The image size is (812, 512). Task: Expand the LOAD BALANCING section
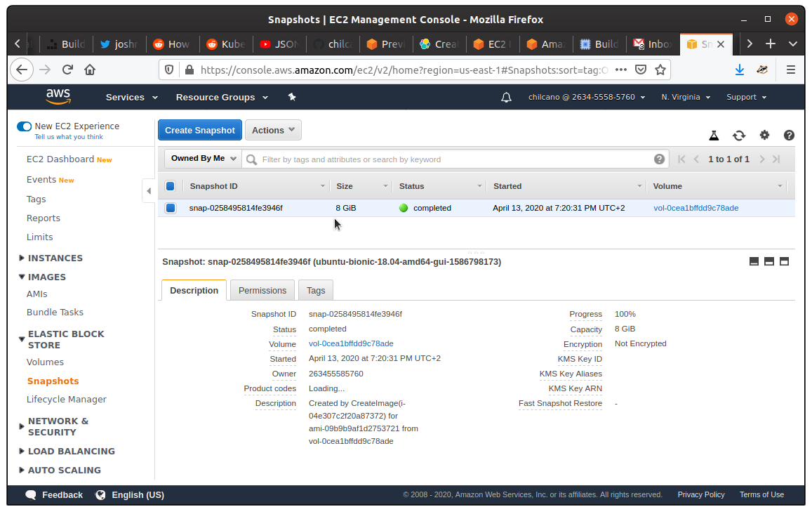point(67,452)
